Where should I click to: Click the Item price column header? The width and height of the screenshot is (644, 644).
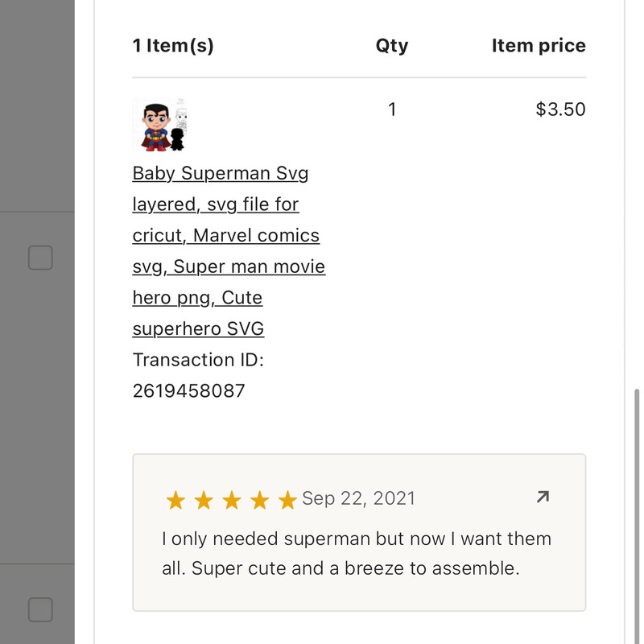[538, 45]
